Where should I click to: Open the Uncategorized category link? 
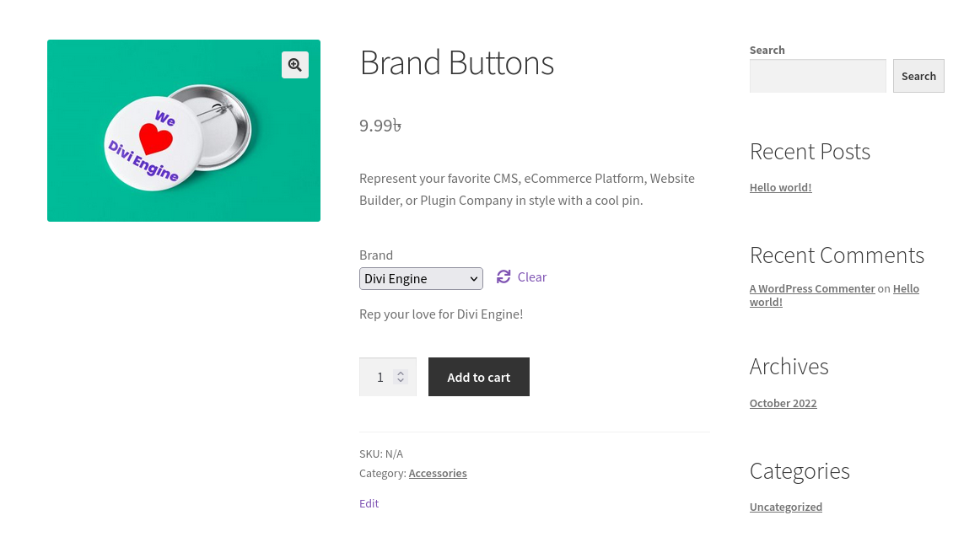pyautogui.click(x=786, y=507)
